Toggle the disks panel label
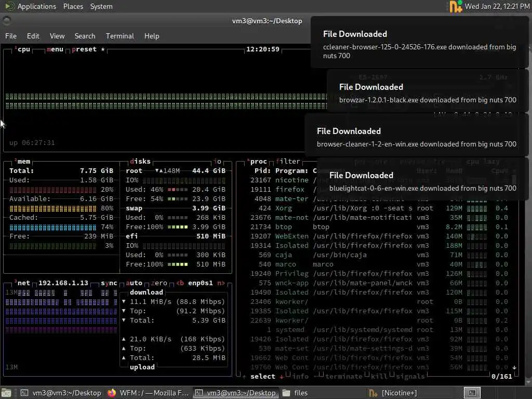This screenshot has width=532, height=399. point(140,162)
